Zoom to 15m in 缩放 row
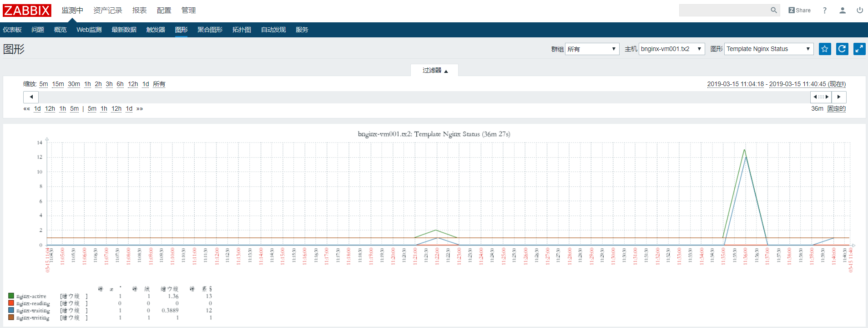The width and height of the screenshot is (868, 328). pyautogui.click(x=58, y=84)
